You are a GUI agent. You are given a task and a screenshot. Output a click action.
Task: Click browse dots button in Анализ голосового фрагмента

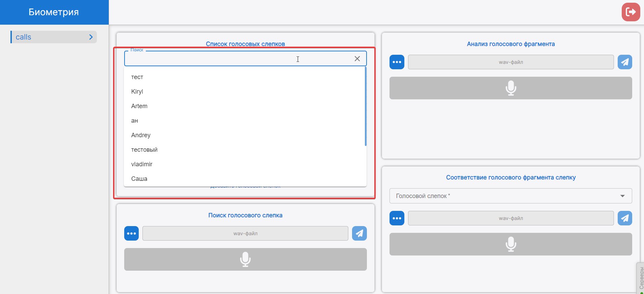397,62
